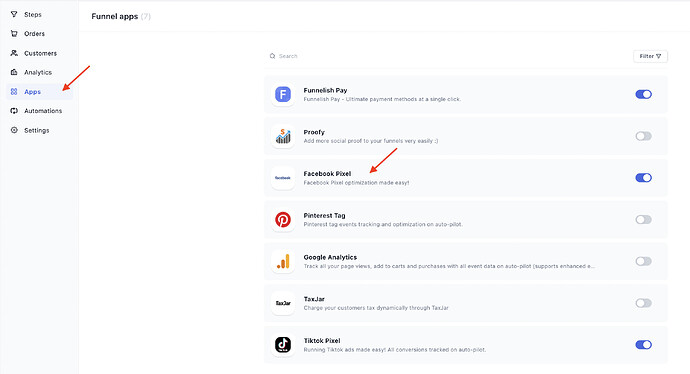
Task: Enable the Proofy toggle
Action: (643, 136)
